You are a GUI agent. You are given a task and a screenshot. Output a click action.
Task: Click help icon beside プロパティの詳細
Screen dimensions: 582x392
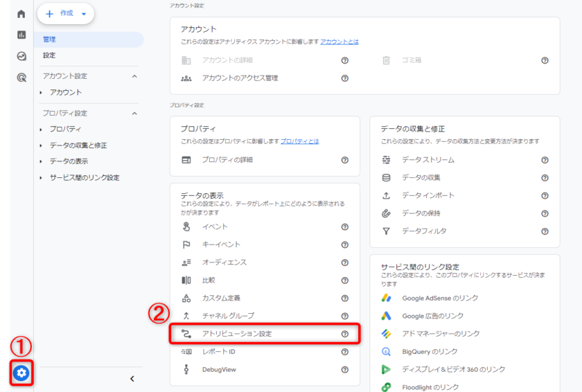344,160
